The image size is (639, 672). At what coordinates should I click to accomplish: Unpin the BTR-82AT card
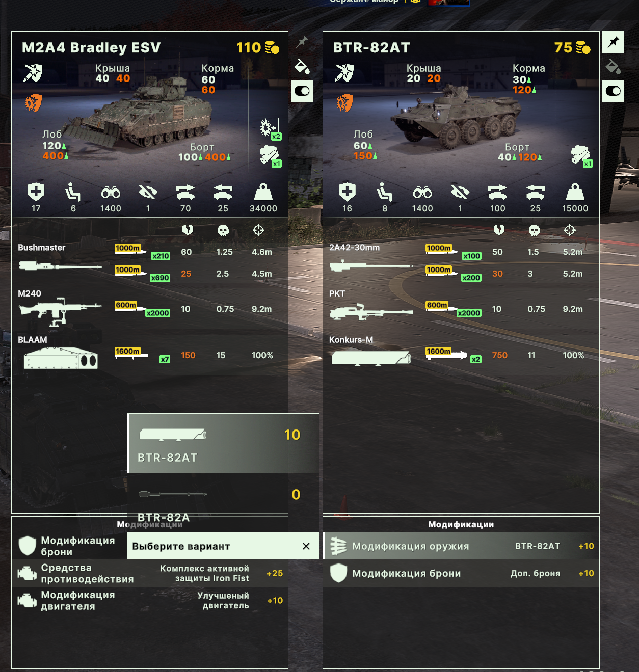tap(614, 41)
